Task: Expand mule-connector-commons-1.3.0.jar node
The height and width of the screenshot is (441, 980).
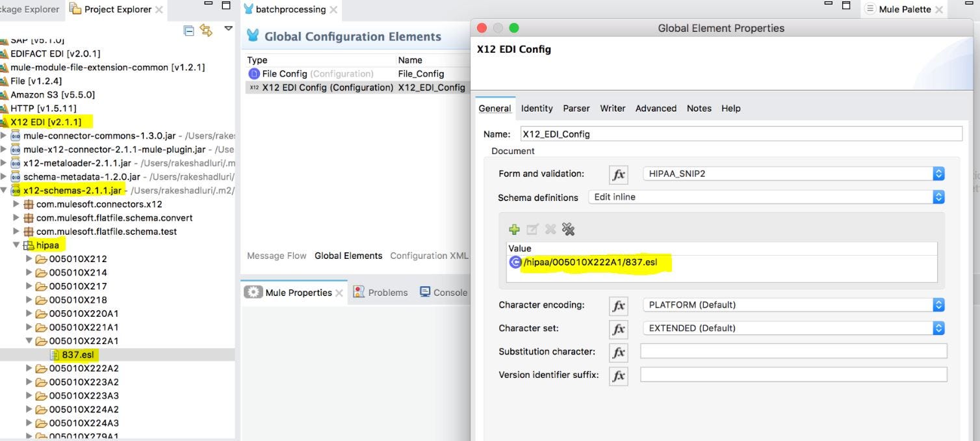Action: pos(4,135)
